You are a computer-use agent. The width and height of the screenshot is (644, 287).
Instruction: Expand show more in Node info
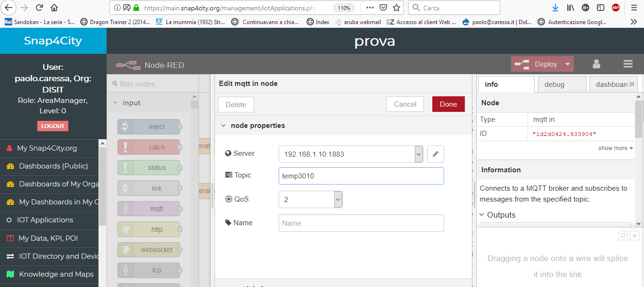click(615, 148)
